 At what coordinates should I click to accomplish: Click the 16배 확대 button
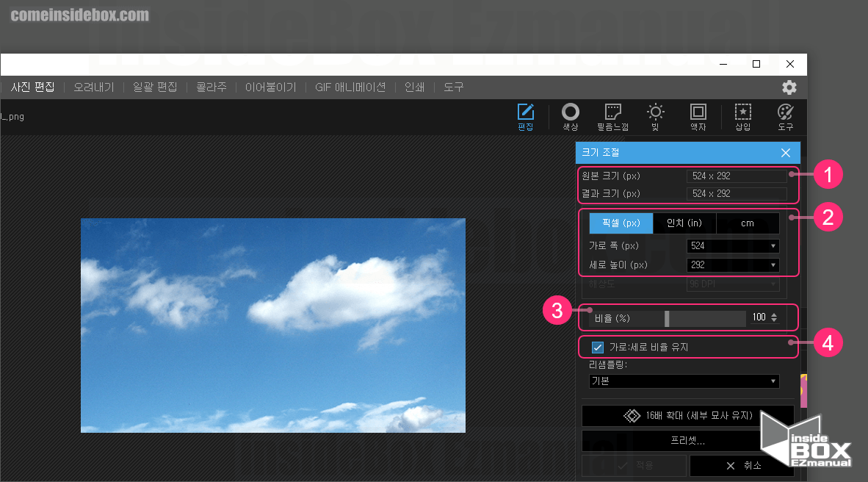pos(687,415)
